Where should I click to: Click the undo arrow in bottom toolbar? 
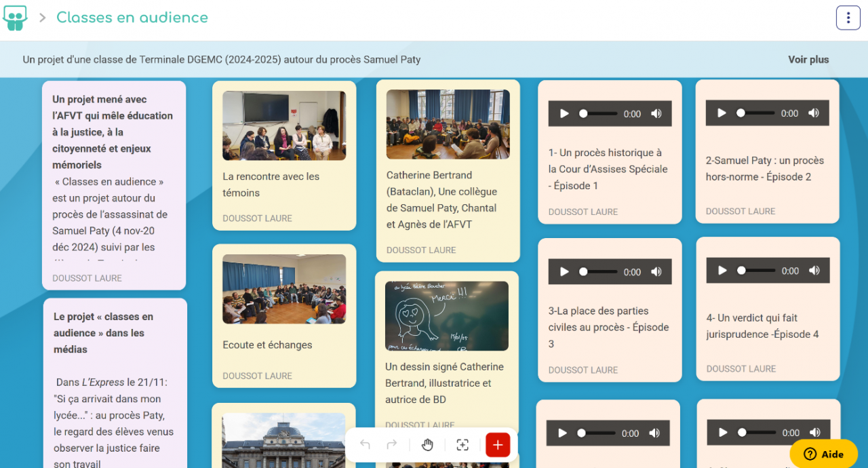(x=365, y=445)
